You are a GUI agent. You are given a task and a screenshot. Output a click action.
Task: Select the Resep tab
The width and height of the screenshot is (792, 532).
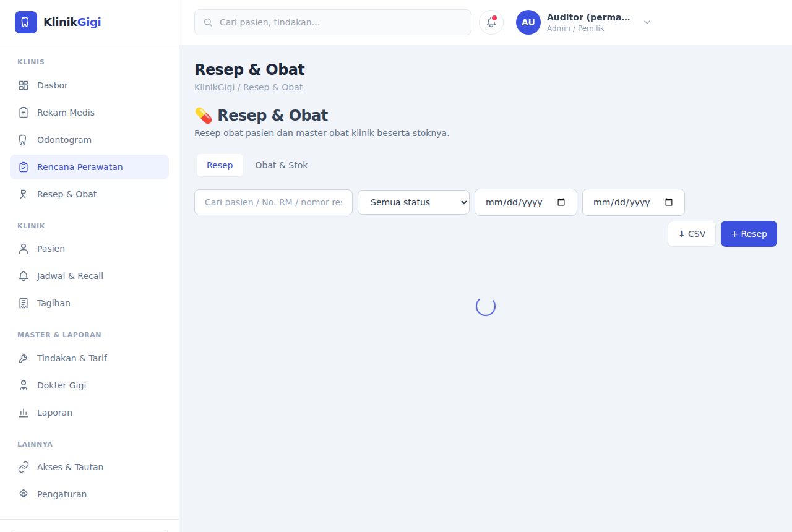coord(220,165)
